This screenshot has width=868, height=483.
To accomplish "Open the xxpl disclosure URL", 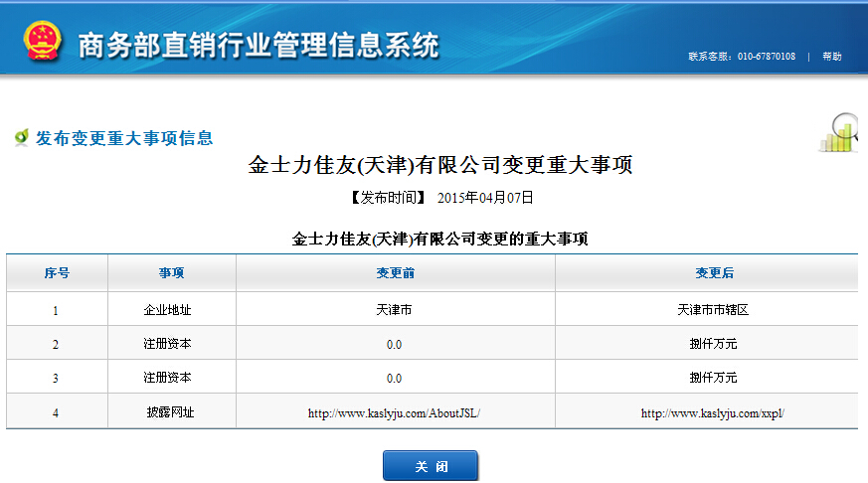I will (x=713, y=412).
